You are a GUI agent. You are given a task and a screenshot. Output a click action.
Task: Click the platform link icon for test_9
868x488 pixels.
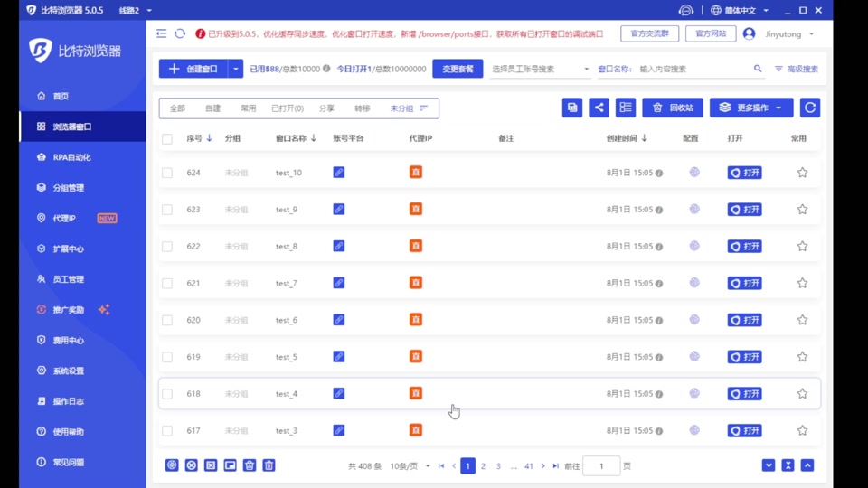point(339,209)
